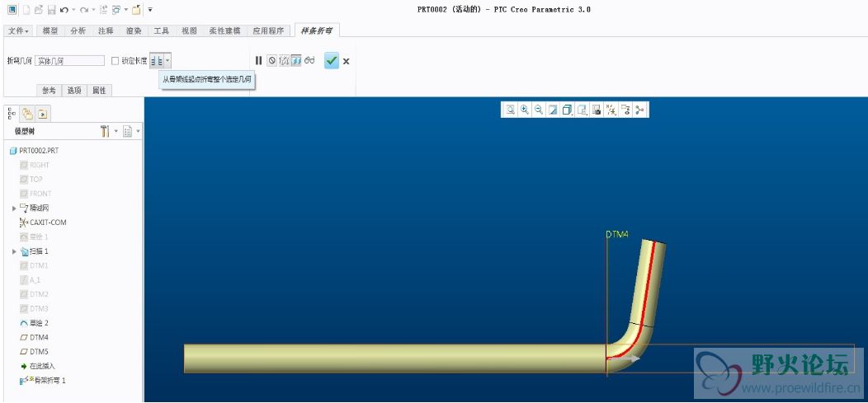Select CAXIT-COM in model tree

[43, 223]
